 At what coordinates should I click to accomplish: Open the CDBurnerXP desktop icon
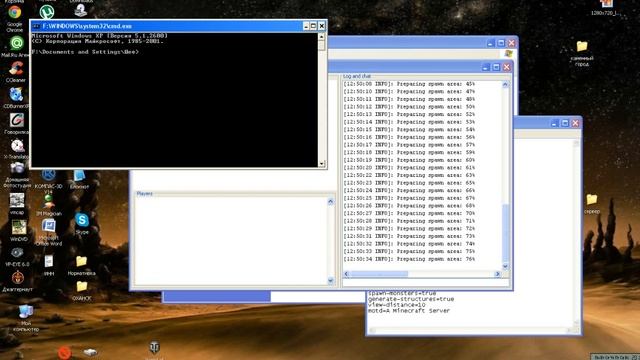point(16,94)
